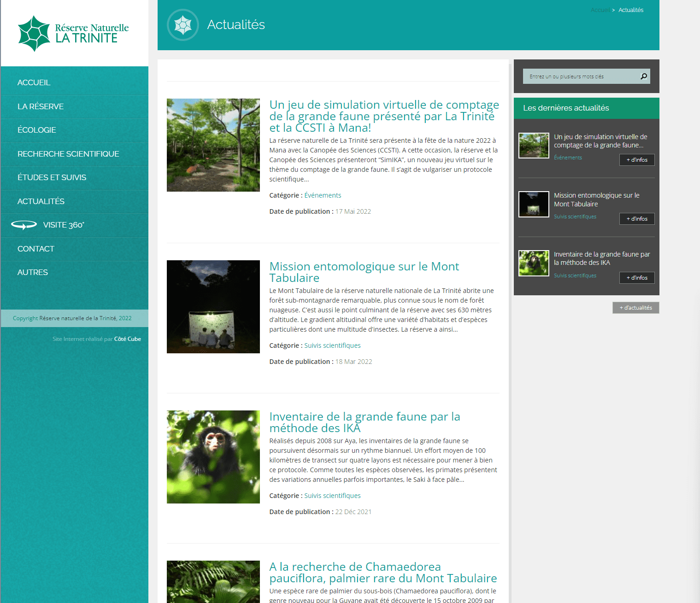Click sidebar Événements tag link

point(568,158)
